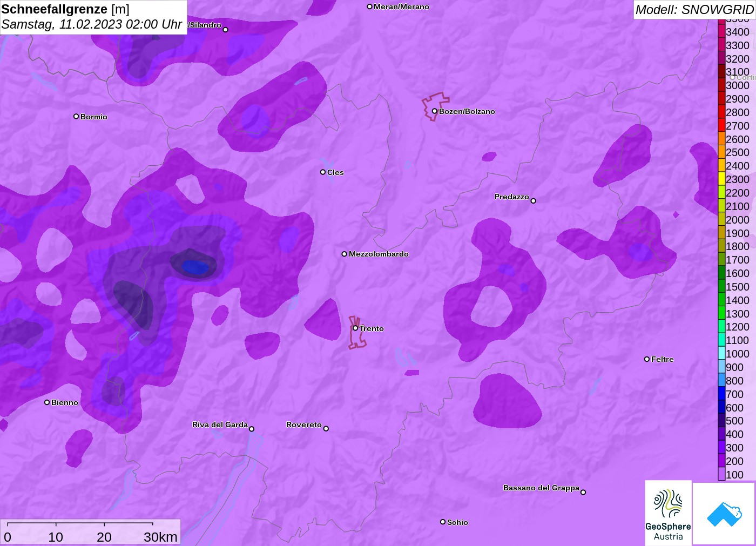The height and width of the screenshot is (546, 756).
Task: Select the 100 m legend color swatch
Action: click(x=721, y=474)
